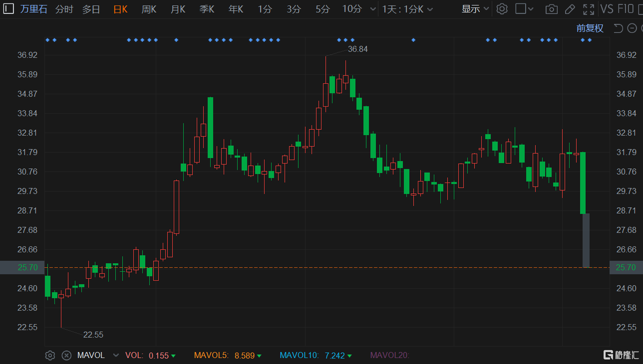Click the 36.84 high price candle label
Viewport: 643px width, 364px height.
coord(358,49)
